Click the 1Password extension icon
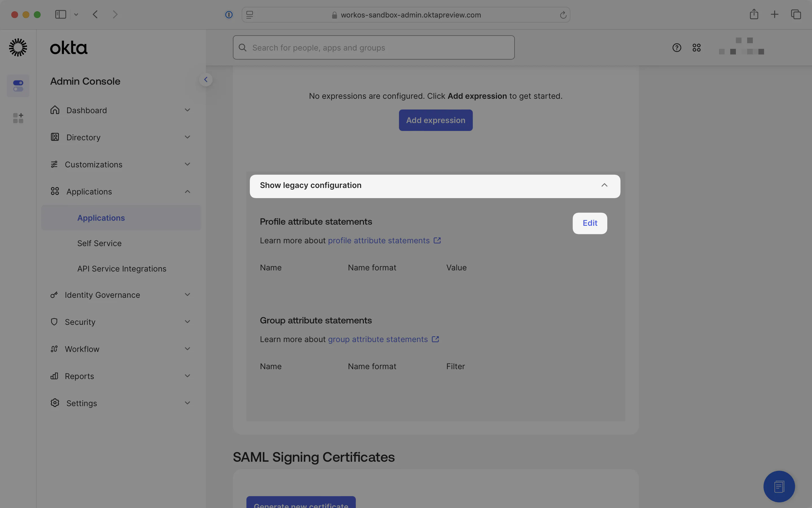 (229, 15)
